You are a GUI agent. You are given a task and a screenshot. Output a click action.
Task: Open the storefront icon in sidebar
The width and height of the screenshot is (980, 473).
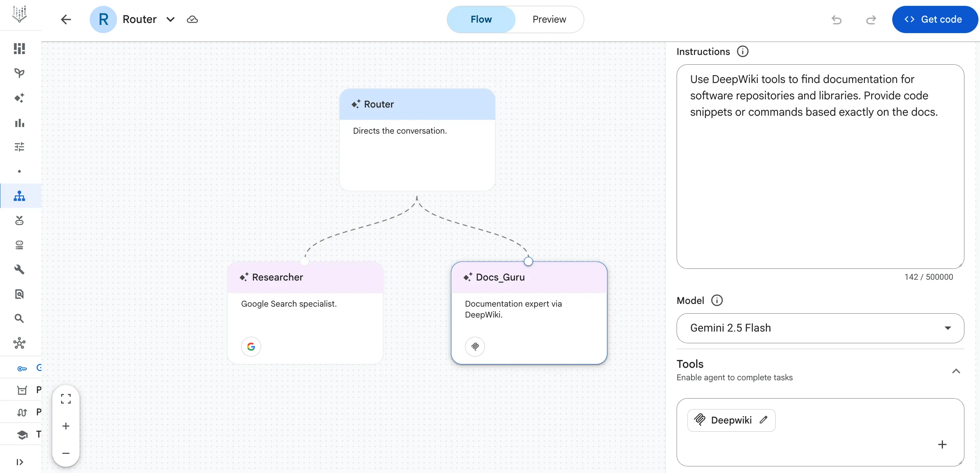point(22,390)
